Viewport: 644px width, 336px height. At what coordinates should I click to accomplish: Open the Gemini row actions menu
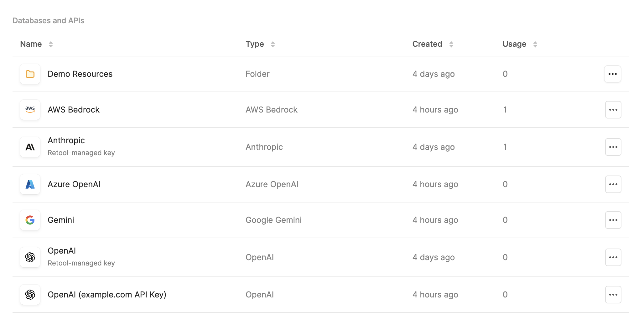(612, 220)
